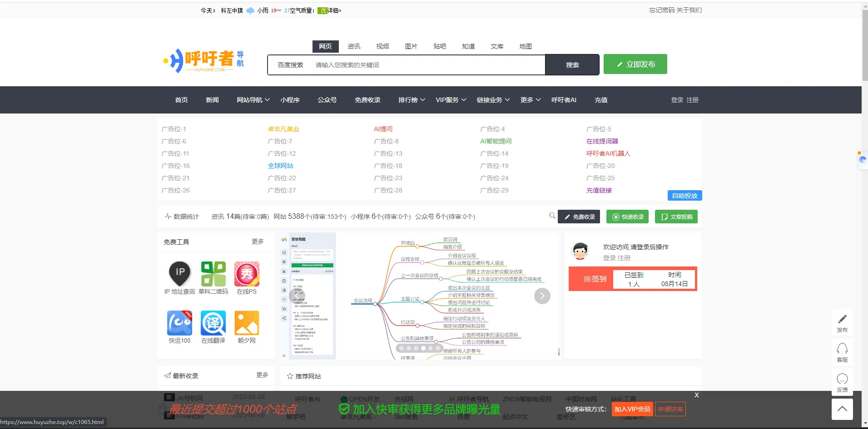Open the 朝夕网 tool icon
This screenshot has height=429, width=868.
pos(247,323)
